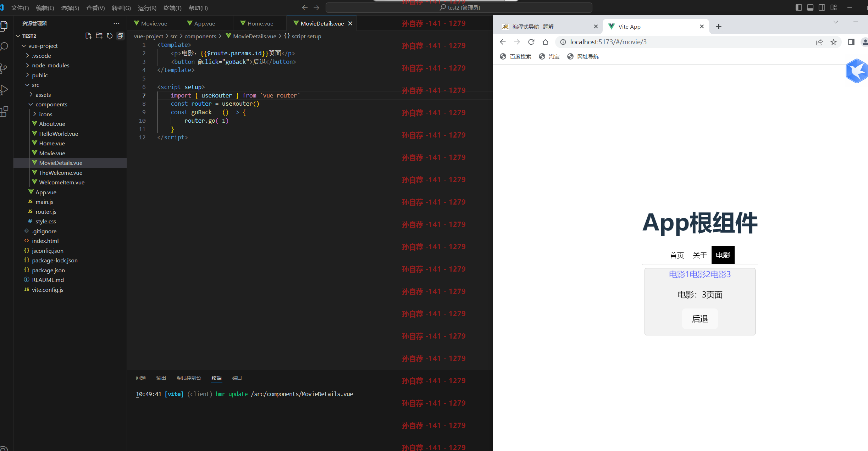The height and width of the screenshot is (451, 868).
Task: Open router.js in the file explorer
Action: 46,212
